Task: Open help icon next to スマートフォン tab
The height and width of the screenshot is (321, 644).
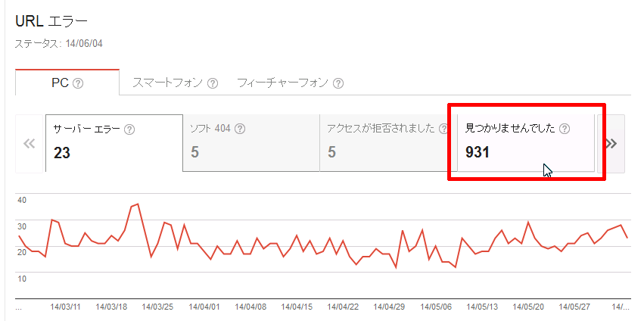Action: (213, 83)
